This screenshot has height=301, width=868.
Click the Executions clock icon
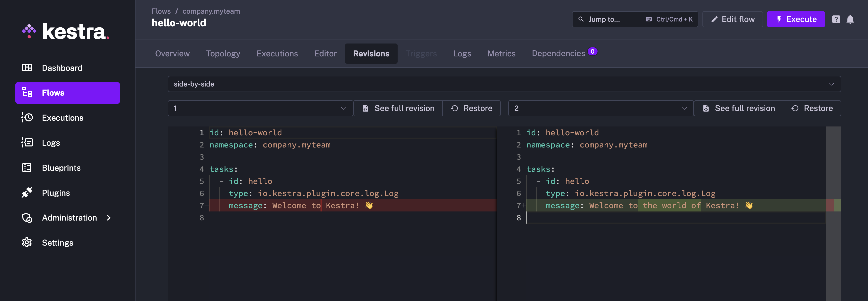click(x=27, y=118)
